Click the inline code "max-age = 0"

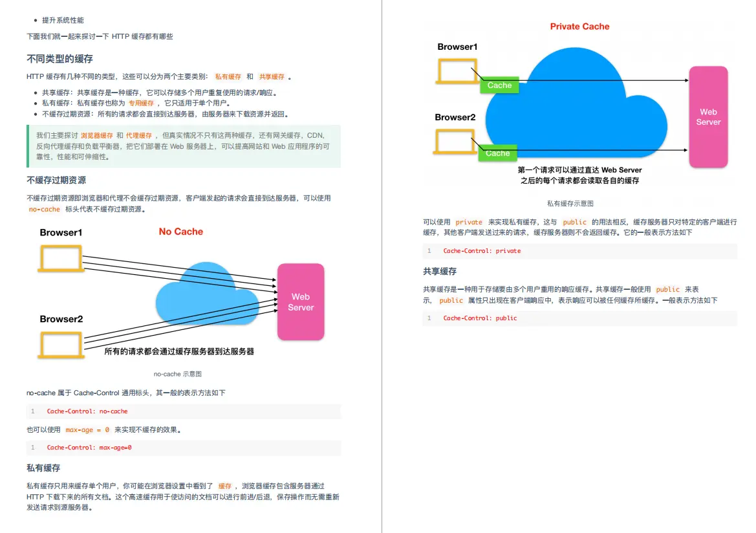pos(87,430)
